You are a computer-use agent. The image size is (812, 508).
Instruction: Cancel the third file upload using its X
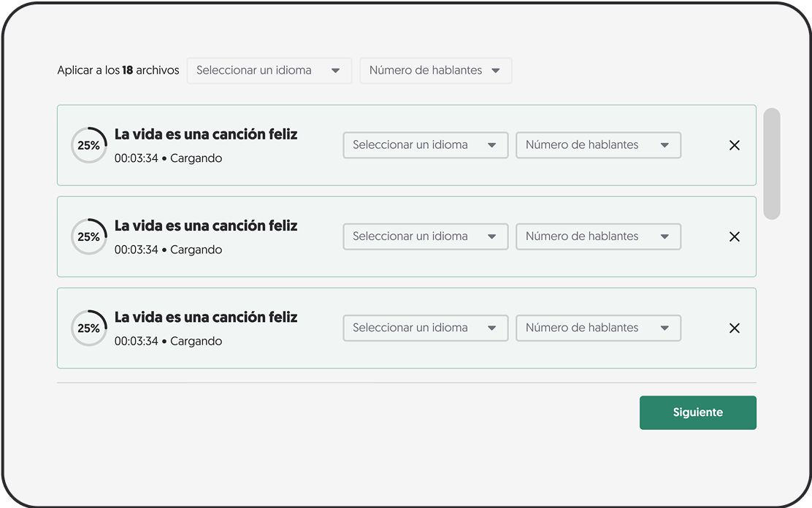[x=734, y=328]
